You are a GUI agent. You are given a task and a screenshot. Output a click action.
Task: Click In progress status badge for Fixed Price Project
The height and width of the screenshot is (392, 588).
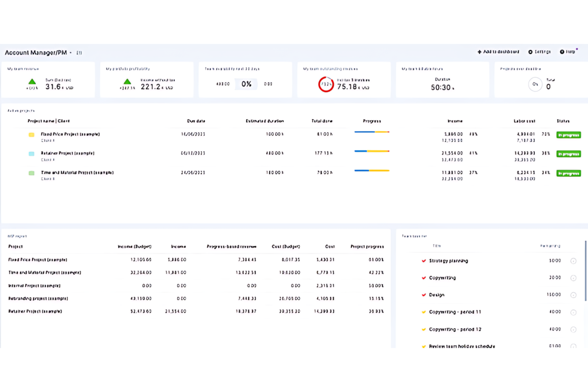click(x=569, y=135)
